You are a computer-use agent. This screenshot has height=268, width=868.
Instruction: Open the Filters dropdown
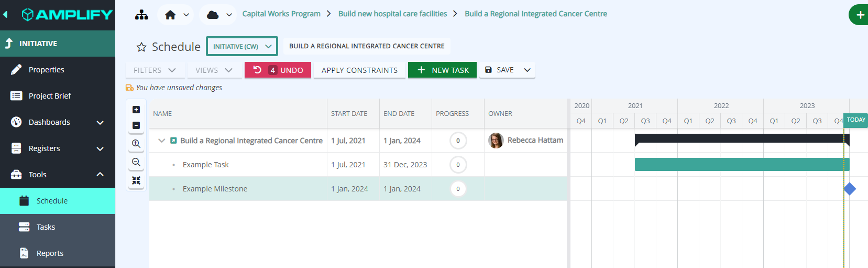click(x=155, y=70)
